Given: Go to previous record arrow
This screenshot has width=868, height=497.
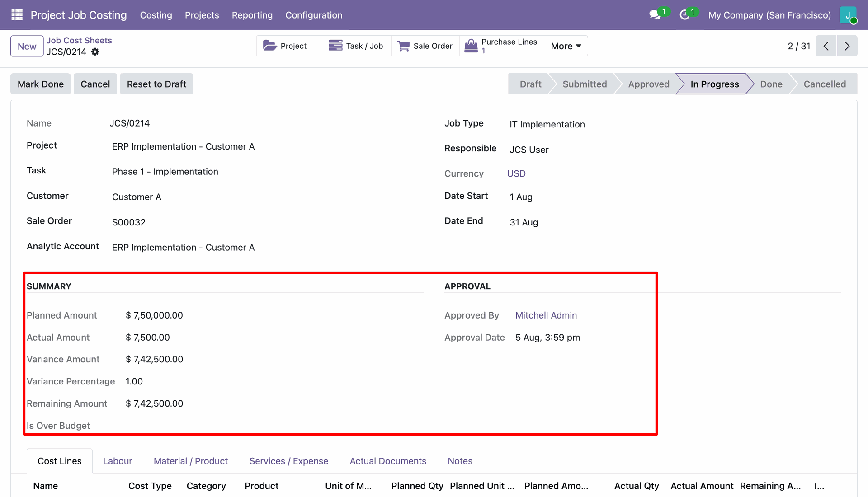Looking at the screenshot, I should coord(826,46).
